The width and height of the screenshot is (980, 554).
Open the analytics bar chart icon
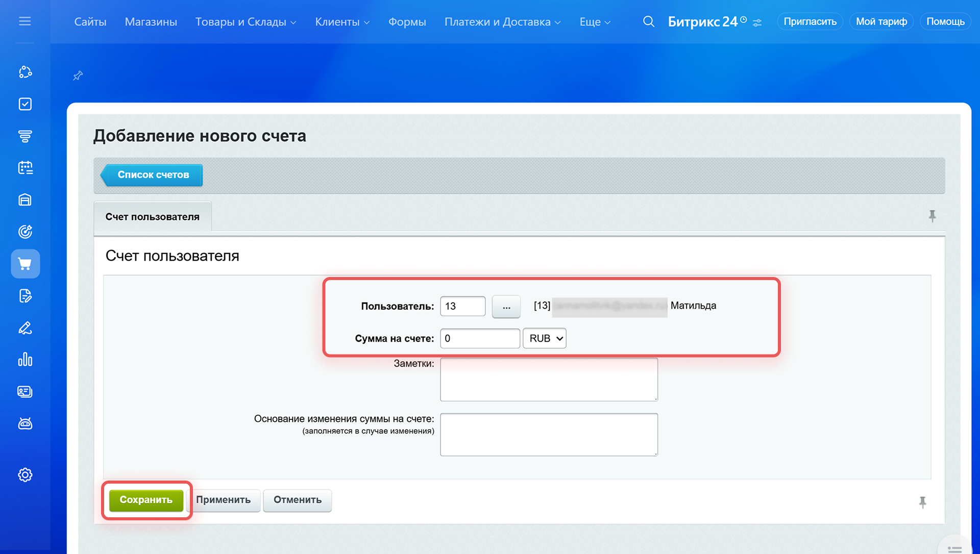point(25,360)
